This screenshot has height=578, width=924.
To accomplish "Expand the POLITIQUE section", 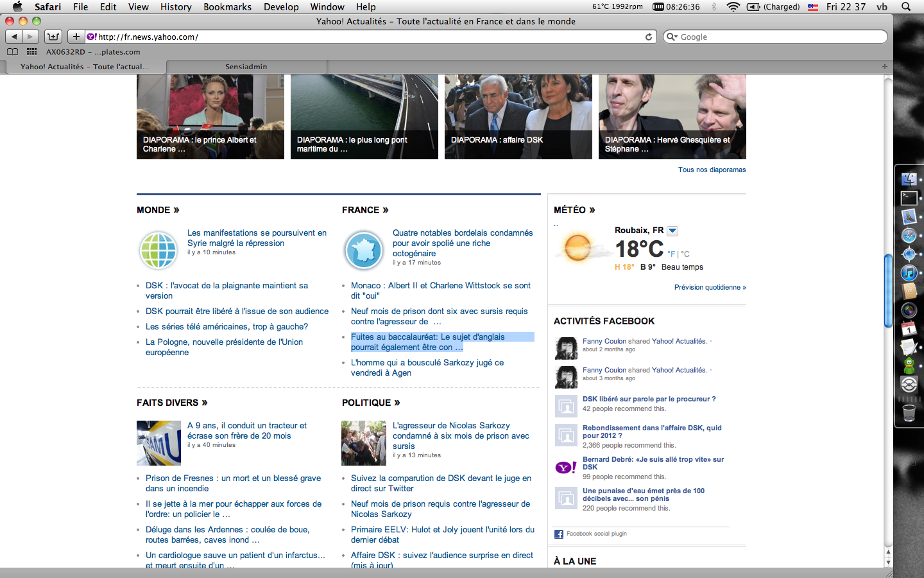I will tap(371, 403).
